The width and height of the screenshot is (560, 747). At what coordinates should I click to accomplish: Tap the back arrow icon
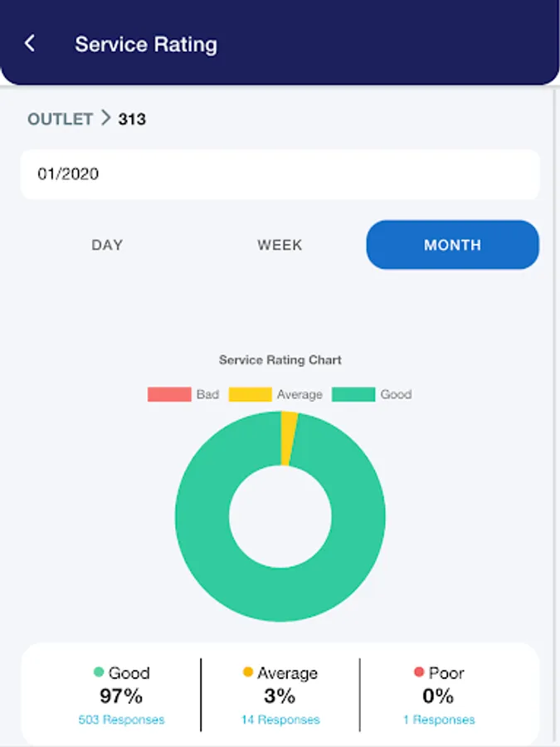click(x=30, y=43)
